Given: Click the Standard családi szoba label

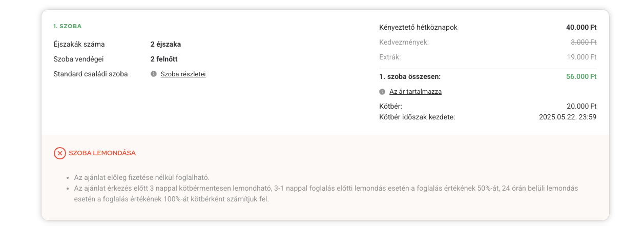Looking at the screenshot, I should click(x=91, y=74).
